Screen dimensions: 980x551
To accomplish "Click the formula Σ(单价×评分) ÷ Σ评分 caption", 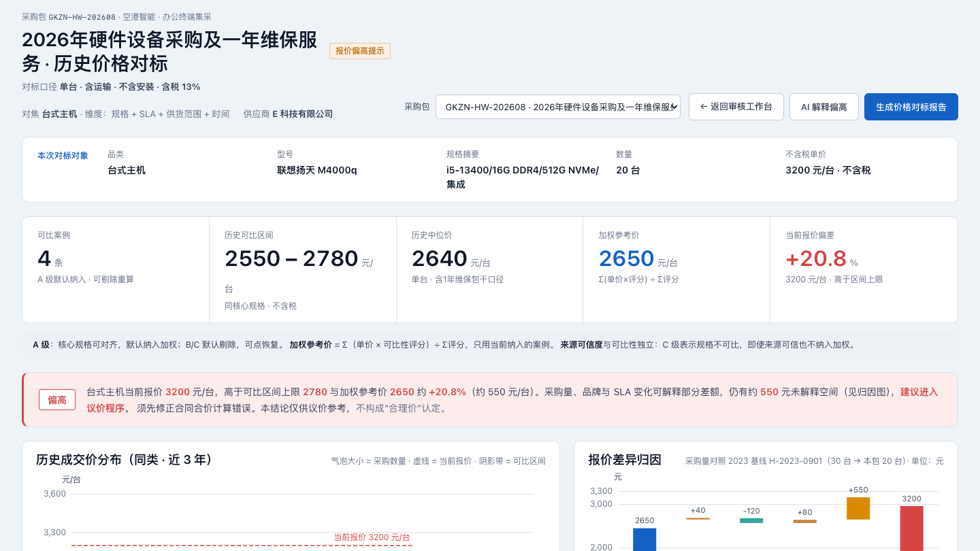I will pyautogui.click(x=639, y=280).
